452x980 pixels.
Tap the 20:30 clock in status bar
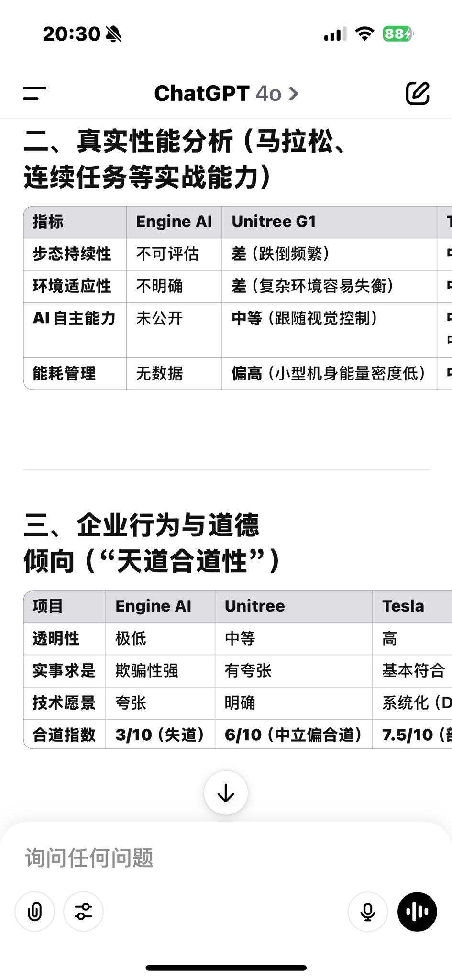click(71, 33)
